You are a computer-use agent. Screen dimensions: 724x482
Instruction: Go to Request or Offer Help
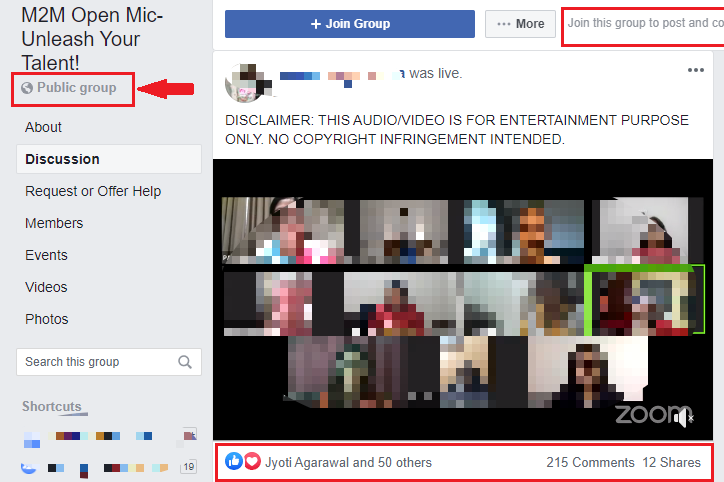point(93,191)
